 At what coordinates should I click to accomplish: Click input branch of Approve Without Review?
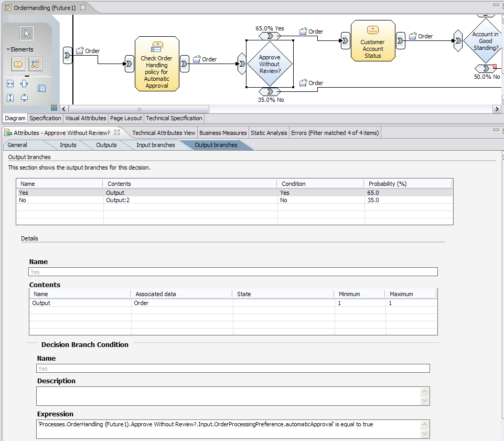[x=242, y=64]
